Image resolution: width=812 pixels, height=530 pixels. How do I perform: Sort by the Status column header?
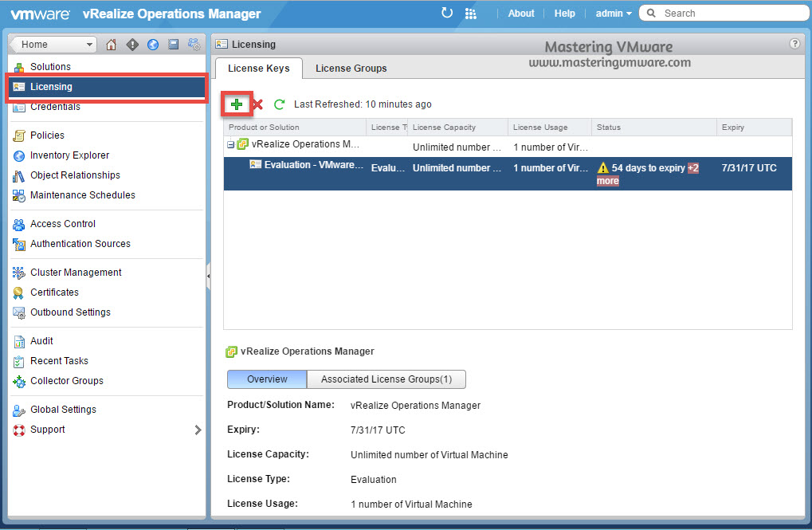pos(654,128)
